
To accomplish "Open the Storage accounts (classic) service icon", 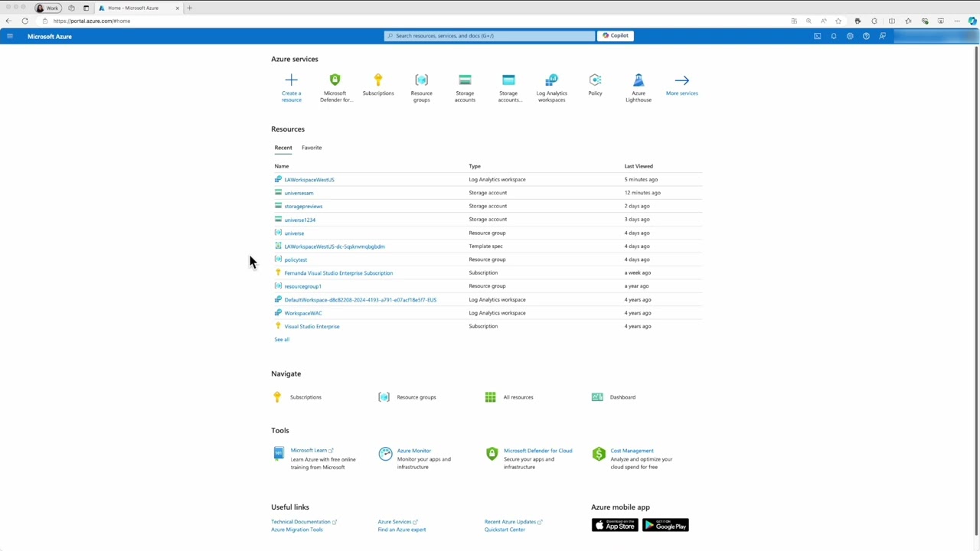I will pos(508,80).
